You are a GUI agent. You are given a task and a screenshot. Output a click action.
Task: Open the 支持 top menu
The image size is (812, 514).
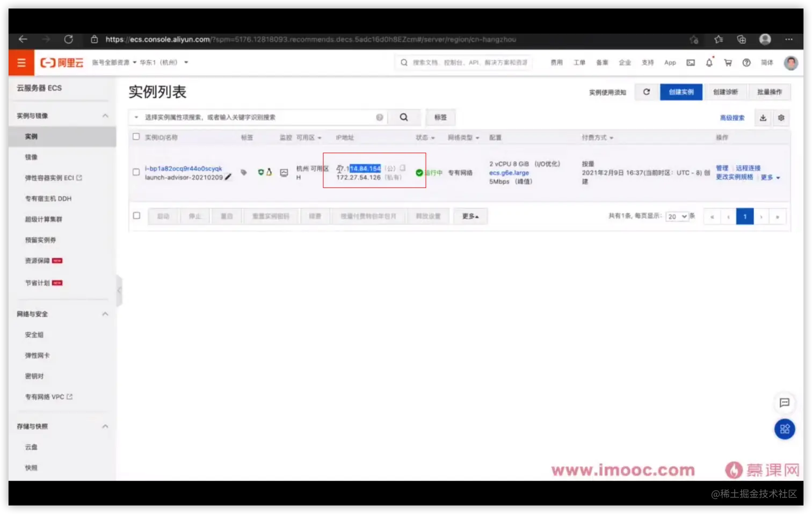(648, 63)
